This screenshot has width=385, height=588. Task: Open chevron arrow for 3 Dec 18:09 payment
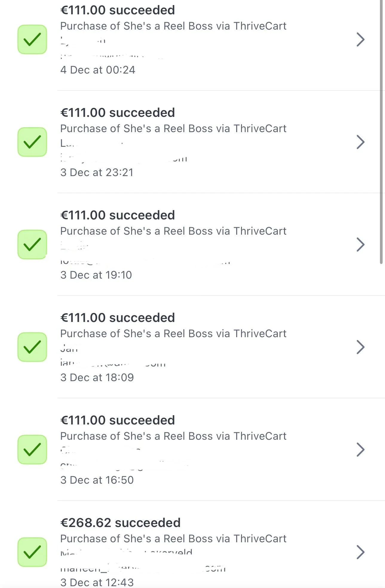(361, 347)
